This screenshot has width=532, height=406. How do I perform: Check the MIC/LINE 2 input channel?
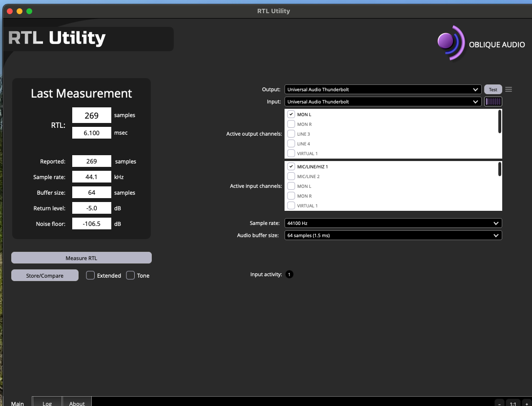click(291, 176)
